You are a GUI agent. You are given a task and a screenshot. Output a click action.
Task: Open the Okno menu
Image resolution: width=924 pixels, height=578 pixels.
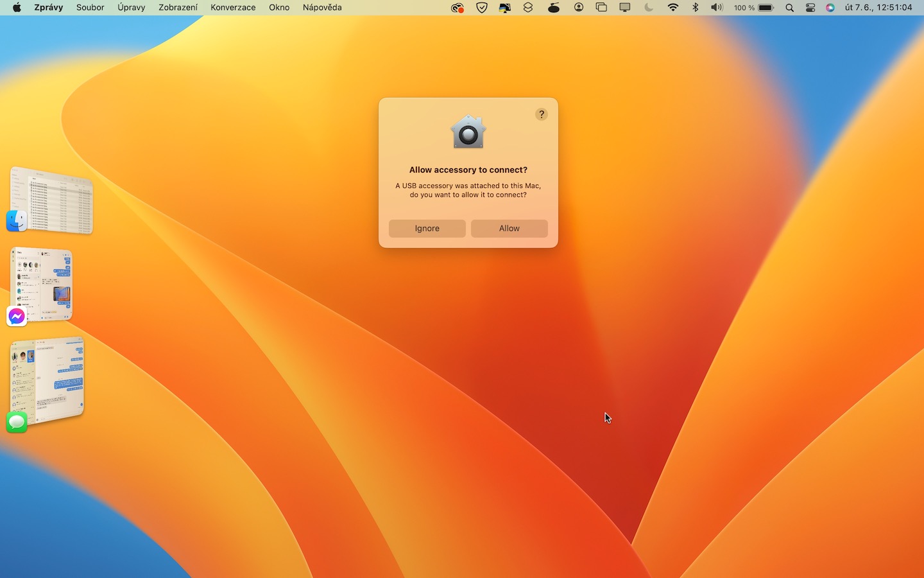tap(279, 8)
